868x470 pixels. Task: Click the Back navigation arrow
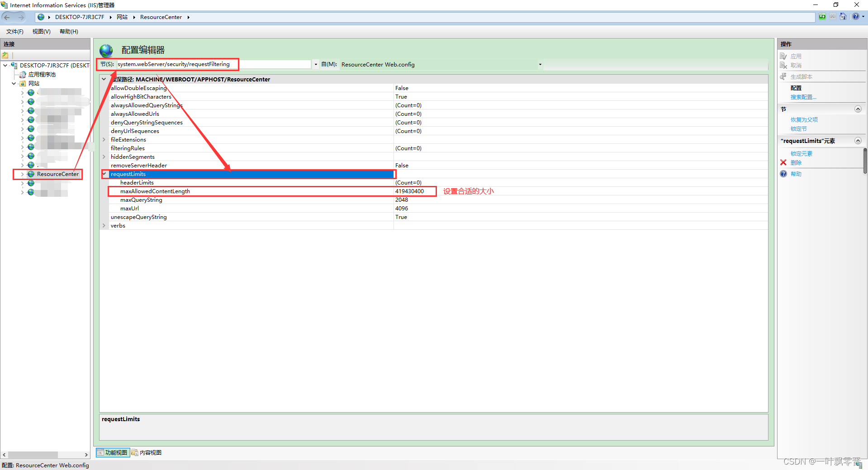pyautogui.click(x=7, y=17)
